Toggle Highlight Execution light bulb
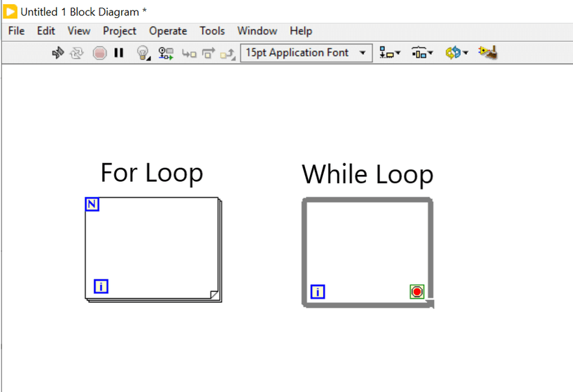Image resolution: width=573 pixels, height=392 pixels. pos(143,53)
